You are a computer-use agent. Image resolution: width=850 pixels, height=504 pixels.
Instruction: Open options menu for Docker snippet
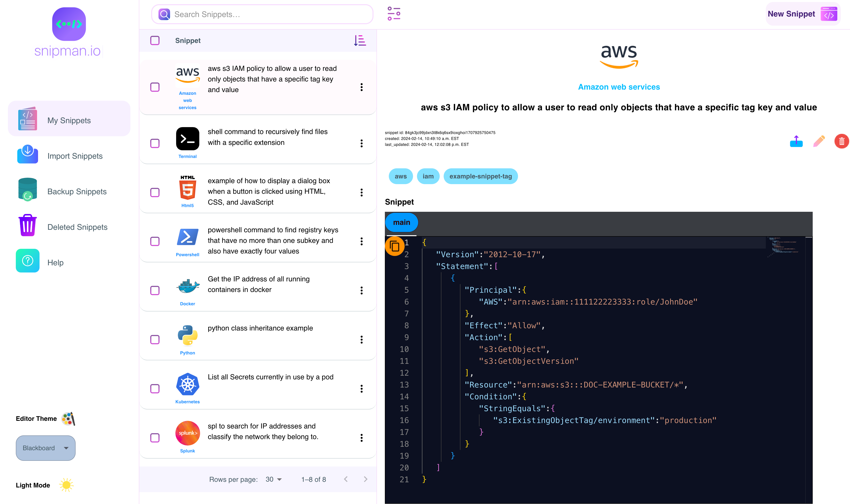pyautogui.click(x=361, y=290)
